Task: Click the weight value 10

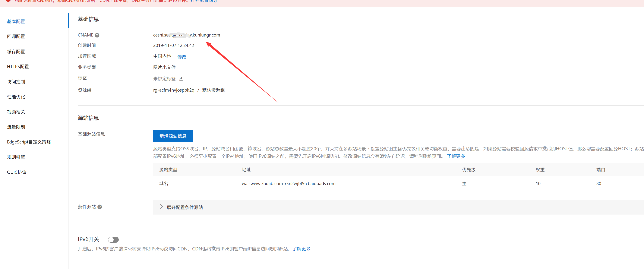Action: (538, 184)
